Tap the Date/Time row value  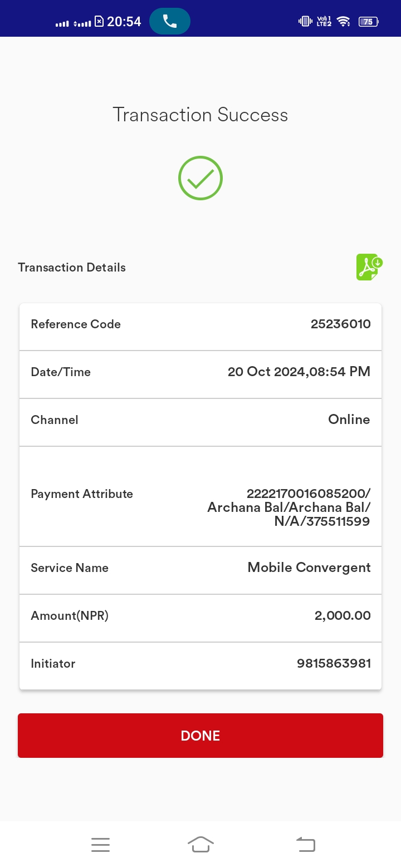299,372
